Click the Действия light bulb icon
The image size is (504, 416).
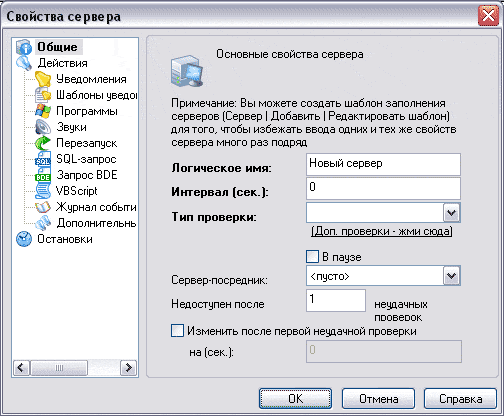[x=24, y=63]
